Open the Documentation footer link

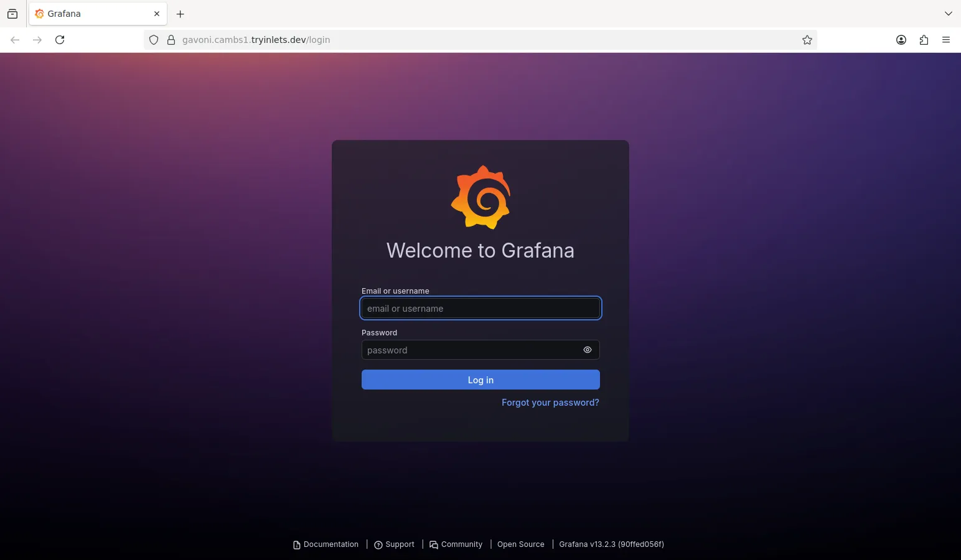pos(326,544)
